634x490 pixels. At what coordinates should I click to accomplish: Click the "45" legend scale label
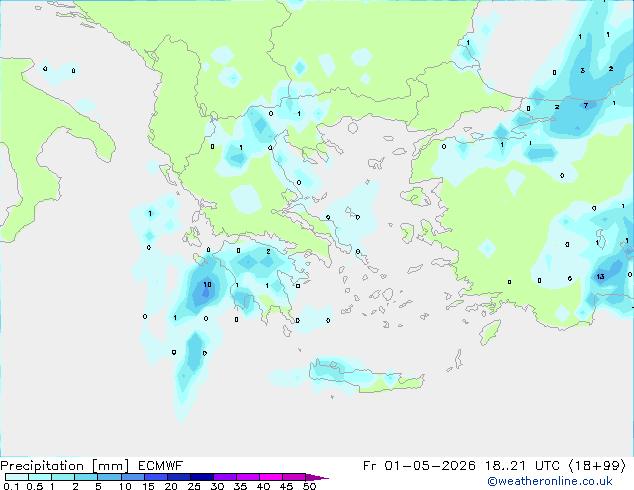pyautogui.click(x=286, y=486)
